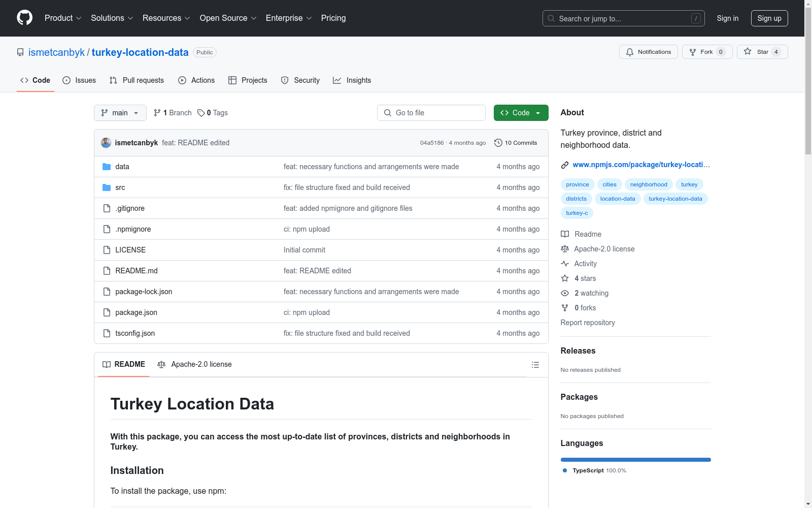Switch to the Issues tab

[x=79, y=80]
